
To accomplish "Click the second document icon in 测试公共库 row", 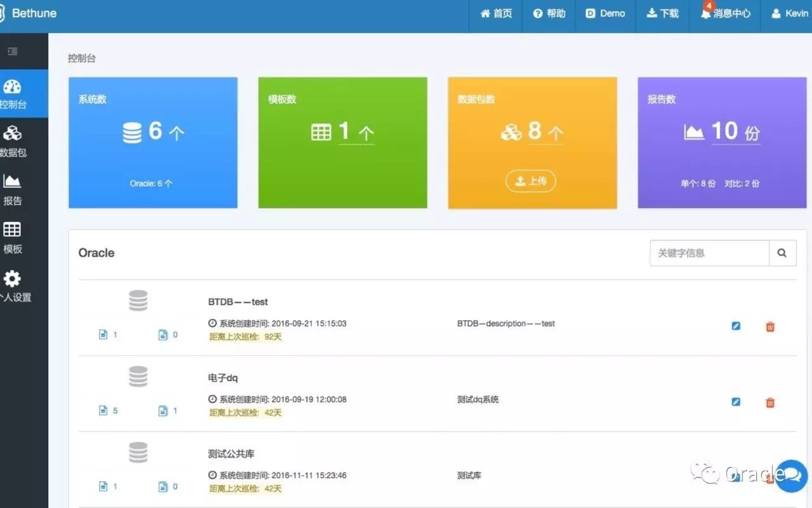I will [x=163, y=486].
